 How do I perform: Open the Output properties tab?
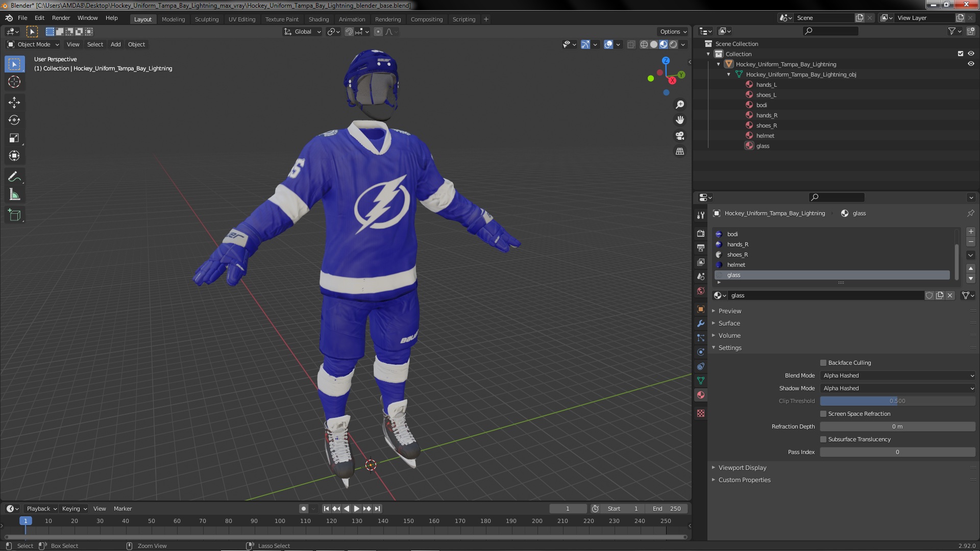[x=701, y=247]
